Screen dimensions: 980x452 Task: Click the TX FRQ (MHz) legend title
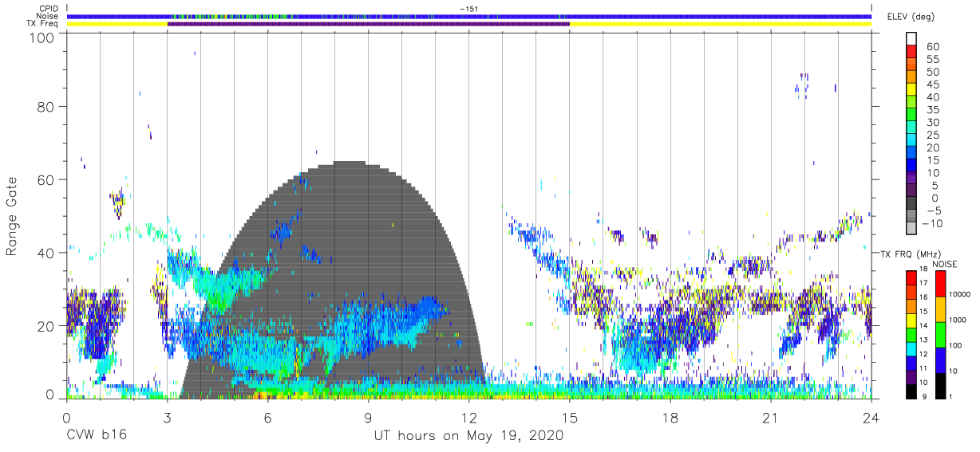(912, 254)
